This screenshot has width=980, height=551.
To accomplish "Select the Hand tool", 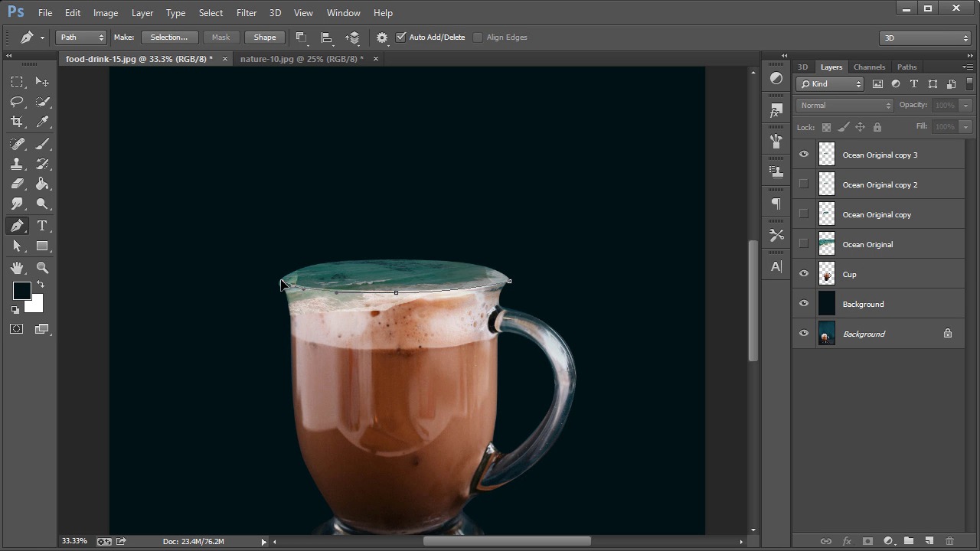I will tap(17, 268).
